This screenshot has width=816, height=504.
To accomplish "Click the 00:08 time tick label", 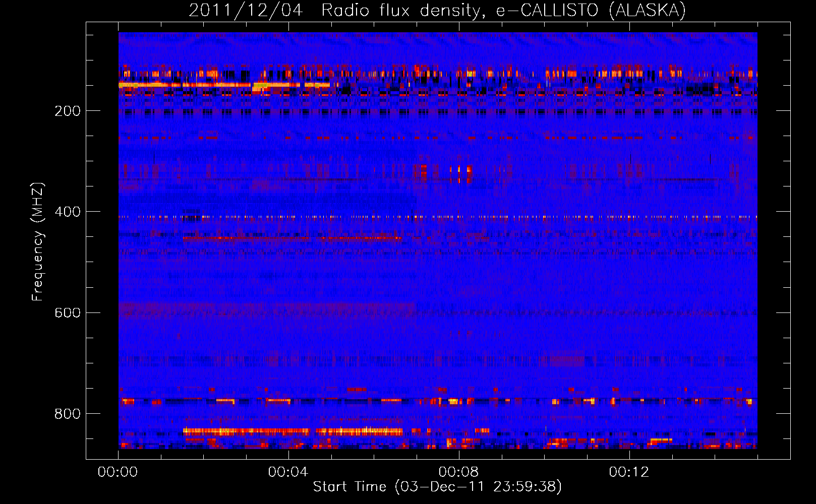I will click(458, 472).
